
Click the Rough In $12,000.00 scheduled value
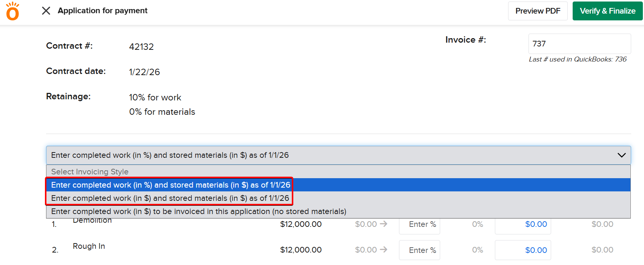300,250
